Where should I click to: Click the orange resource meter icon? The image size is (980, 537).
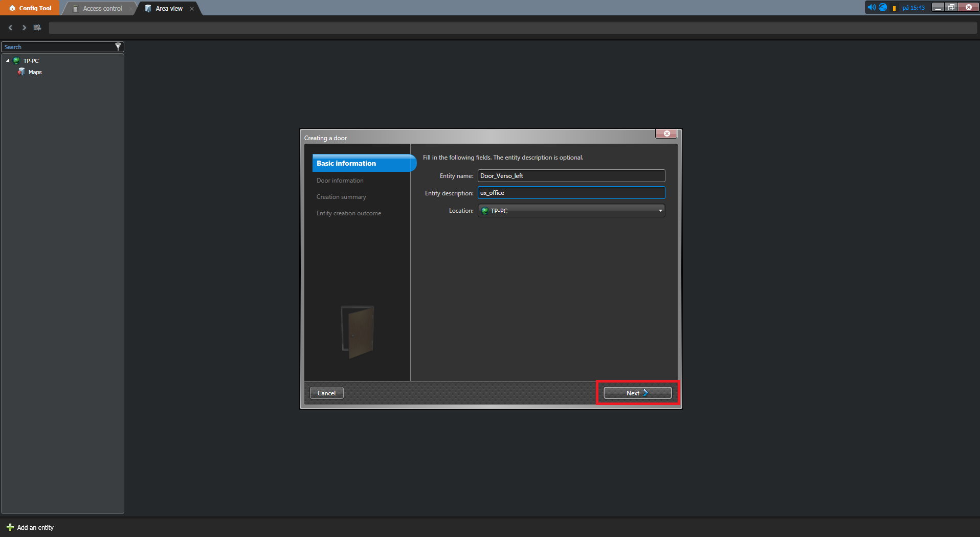point(894,8)
